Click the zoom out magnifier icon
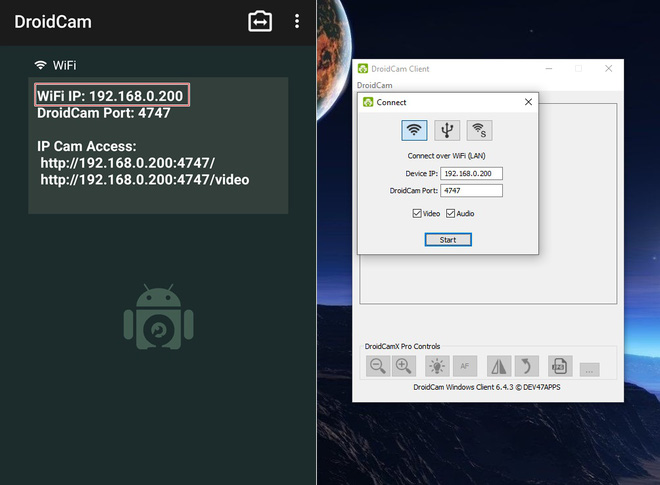 point(378,366)
